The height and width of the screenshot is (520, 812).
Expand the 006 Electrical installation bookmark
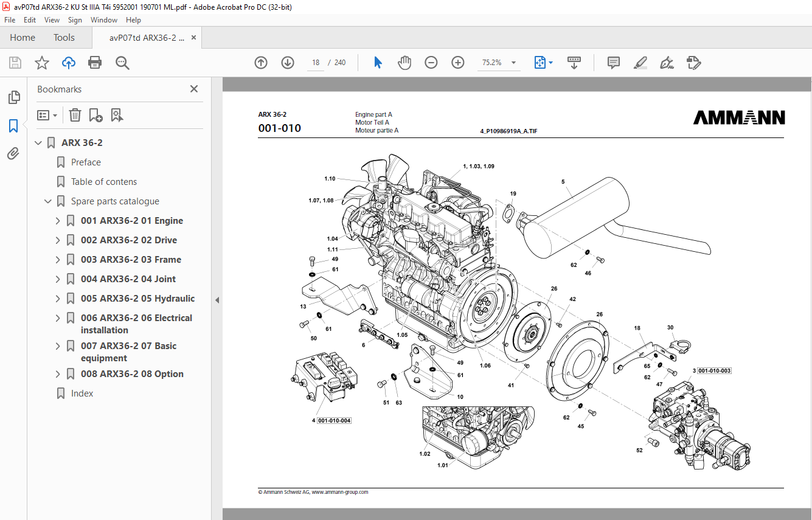pyautogui.click(x=58, y=318)
